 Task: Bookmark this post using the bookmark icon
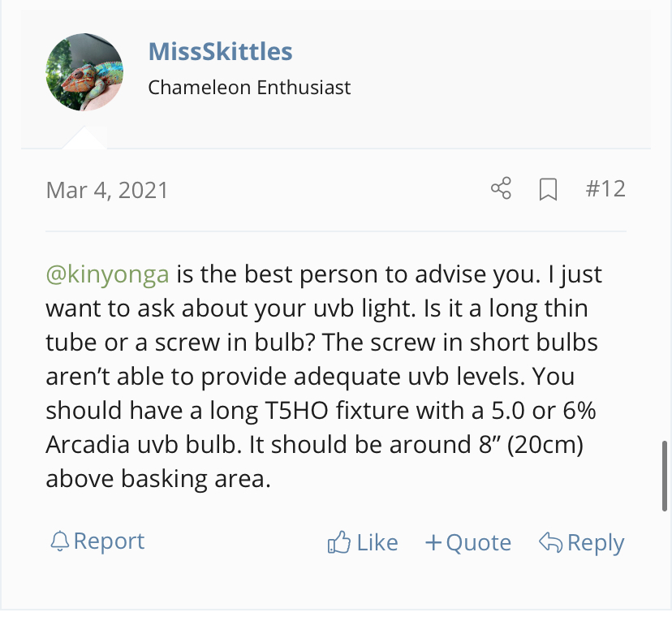point(549,190)
